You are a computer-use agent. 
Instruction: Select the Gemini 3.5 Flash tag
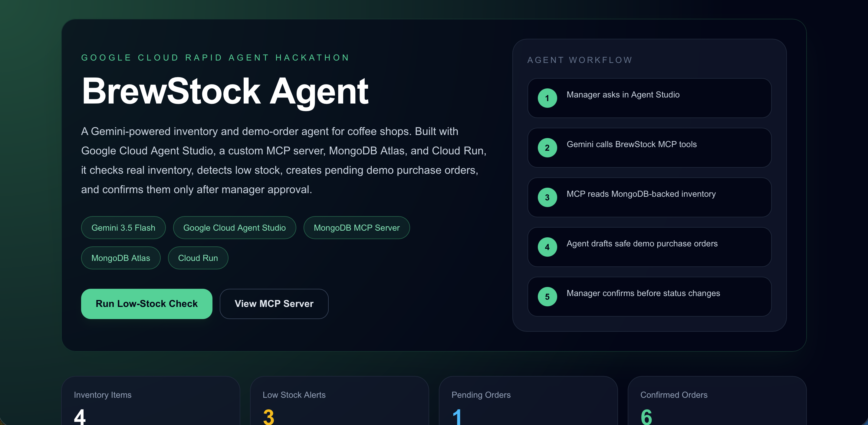coord(123,228)
